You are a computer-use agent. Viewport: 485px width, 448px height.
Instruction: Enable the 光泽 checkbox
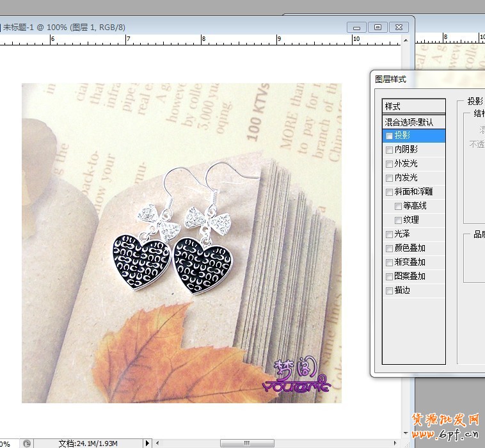coord(389,234)
